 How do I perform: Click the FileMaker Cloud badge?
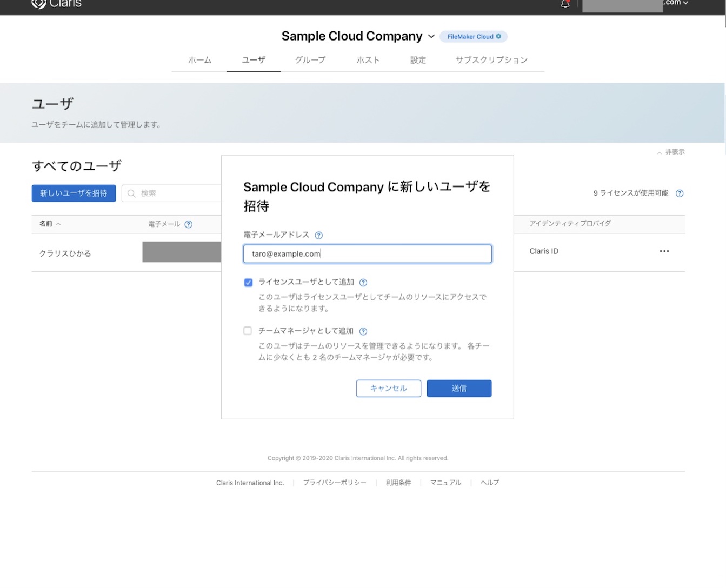(x=473, y=36)
